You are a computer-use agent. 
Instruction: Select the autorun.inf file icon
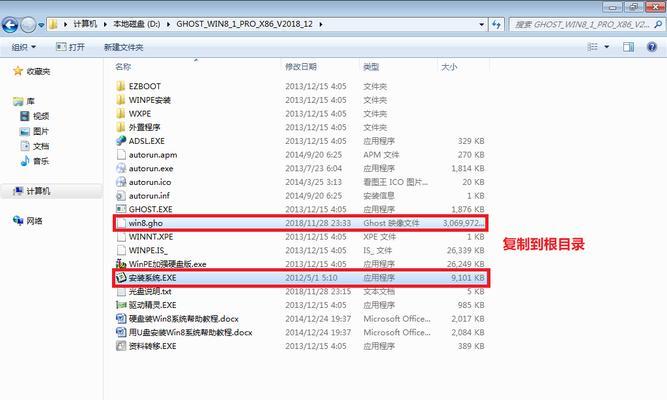click(121, 195)
